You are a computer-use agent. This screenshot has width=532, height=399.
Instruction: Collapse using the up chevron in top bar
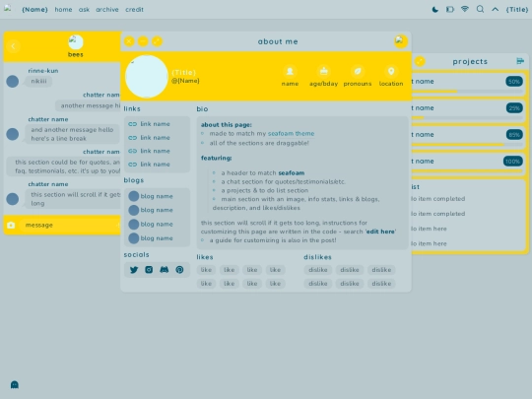pyautogui.click(x=495, y=10)
